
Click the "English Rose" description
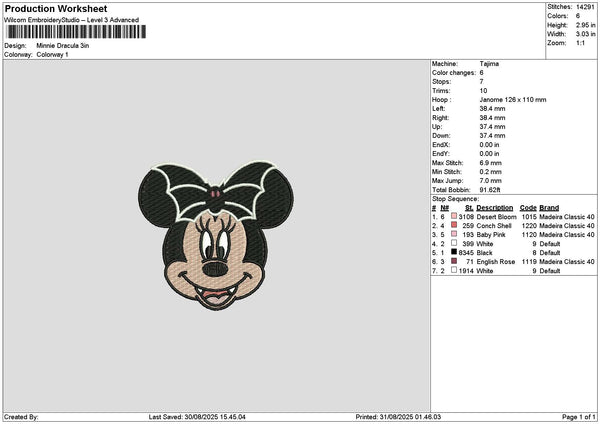click(496, 262)
